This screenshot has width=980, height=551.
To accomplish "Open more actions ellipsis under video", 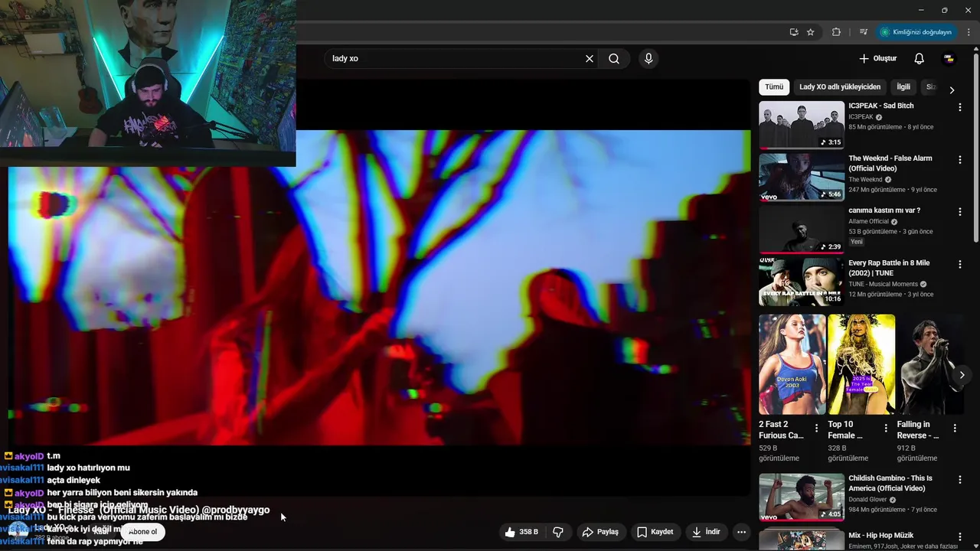I will (x=741, y=532).
